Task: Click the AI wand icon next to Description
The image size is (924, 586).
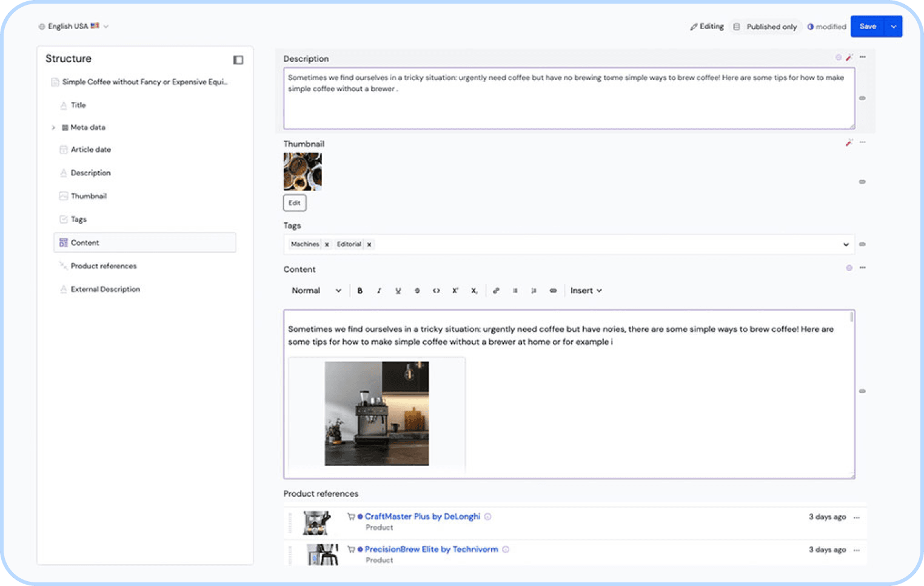Action: (x=849, y=57)
